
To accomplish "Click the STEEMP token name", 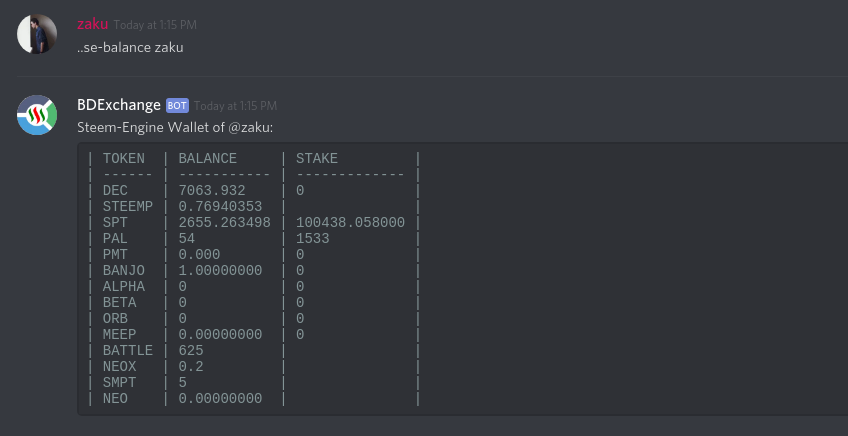I will [x=128, y=207].
